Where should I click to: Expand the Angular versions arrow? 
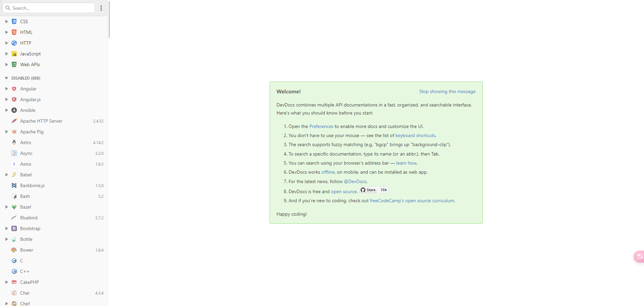(6, 89)
